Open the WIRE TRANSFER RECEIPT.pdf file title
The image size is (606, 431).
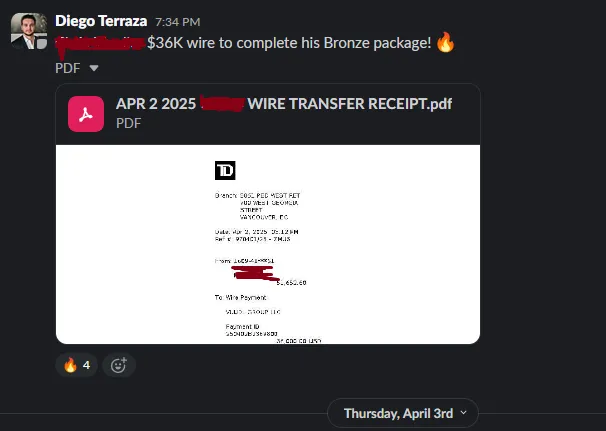pos(284,104)
